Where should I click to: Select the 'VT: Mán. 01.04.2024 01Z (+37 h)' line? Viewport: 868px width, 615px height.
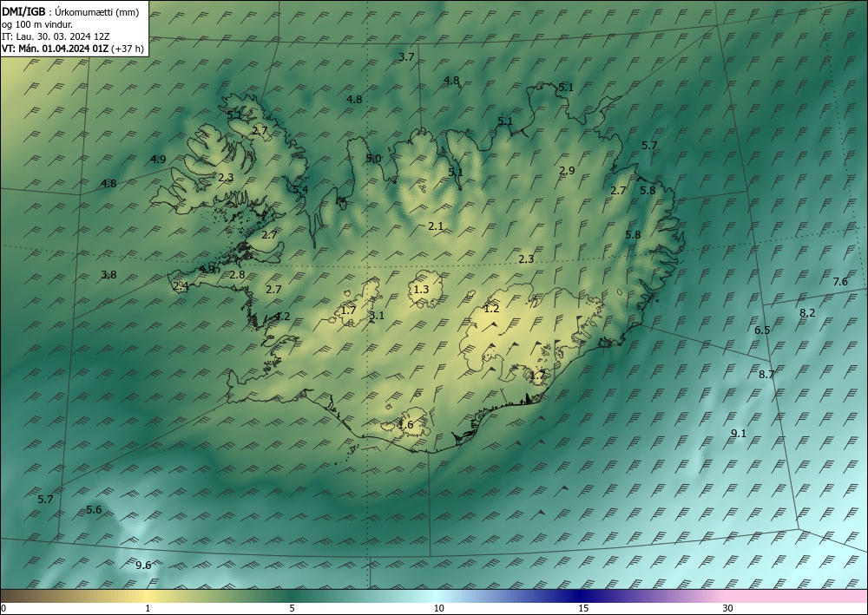[73, 49]
